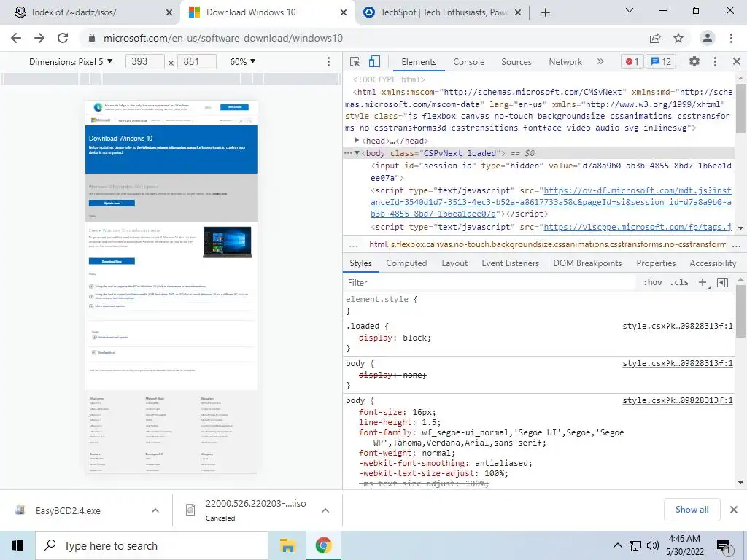
Task: Toggle the .cls class editor button
Action: (x=679, y=283)
